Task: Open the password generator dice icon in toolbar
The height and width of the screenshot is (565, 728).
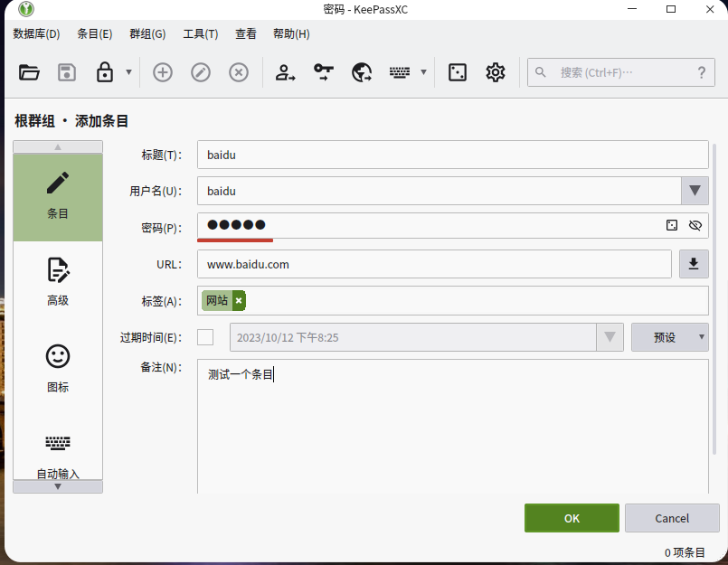Action: 457,72
